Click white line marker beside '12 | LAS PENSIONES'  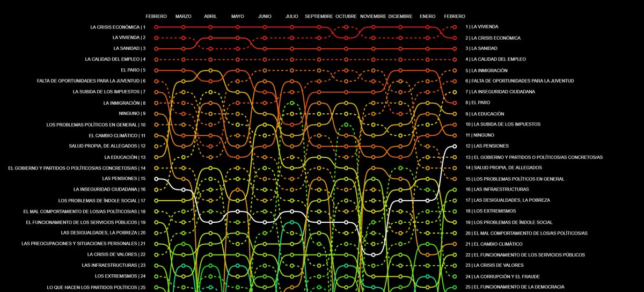455,146
